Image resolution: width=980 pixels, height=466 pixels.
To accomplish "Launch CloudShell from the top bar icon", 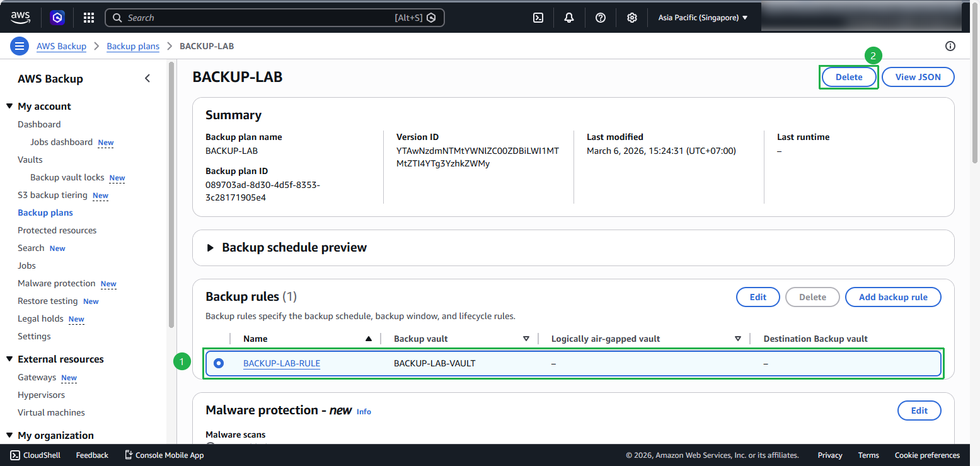I will [538, 18].
